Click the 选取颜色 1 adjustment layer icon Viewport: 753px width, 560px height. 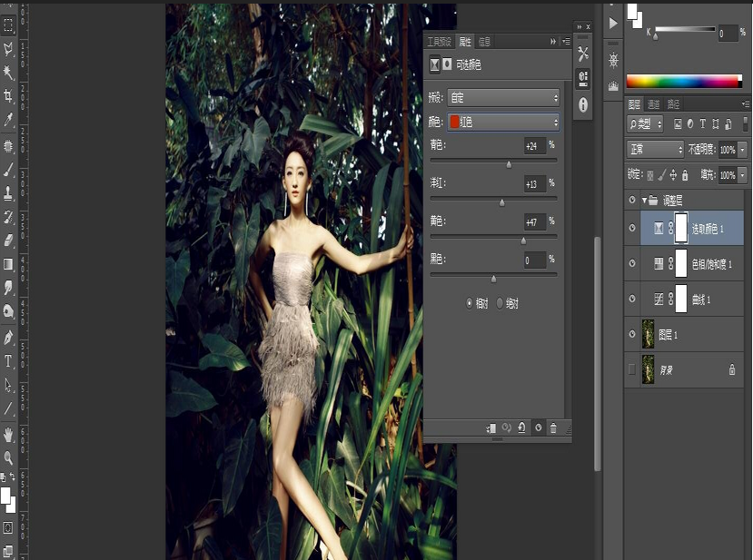pyautogui.click(x=659, y=228)
